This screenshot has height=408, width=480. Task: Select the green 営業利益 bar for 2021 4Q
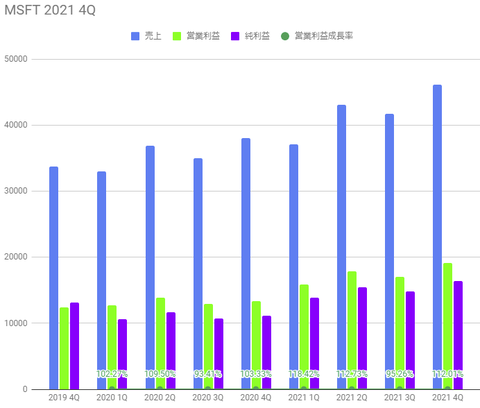pyautogui.click(x=448, y=326)
